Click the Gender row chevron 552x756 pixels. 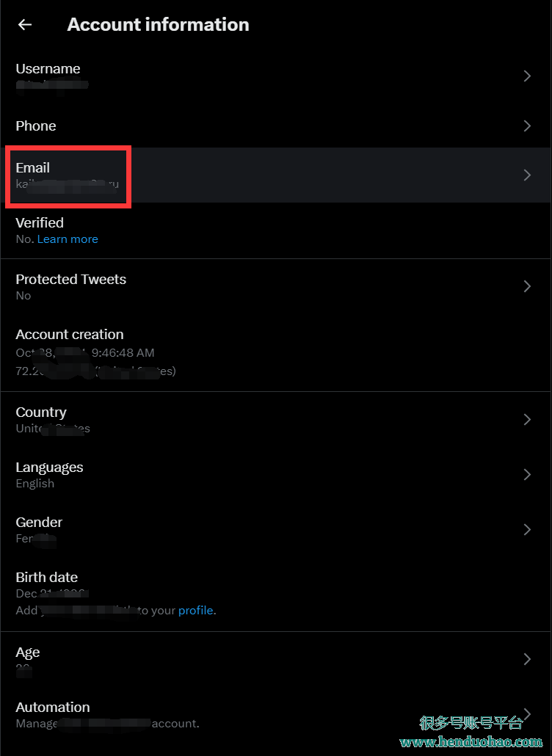click(527, 529)
